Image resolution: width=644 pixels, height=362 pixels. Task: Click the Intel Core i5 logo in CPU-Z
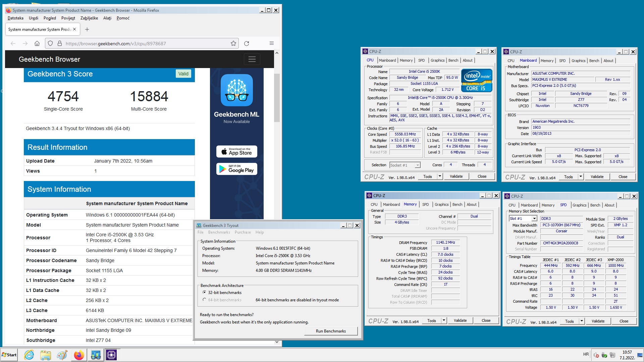(477, 80)
